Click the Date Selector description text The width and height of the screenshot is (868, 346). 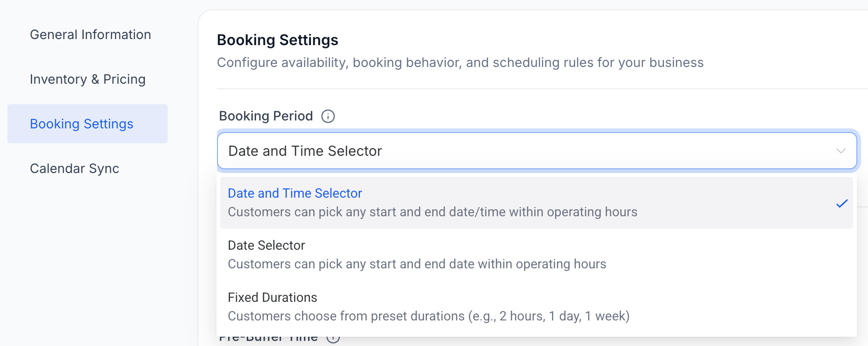[416, 264]
